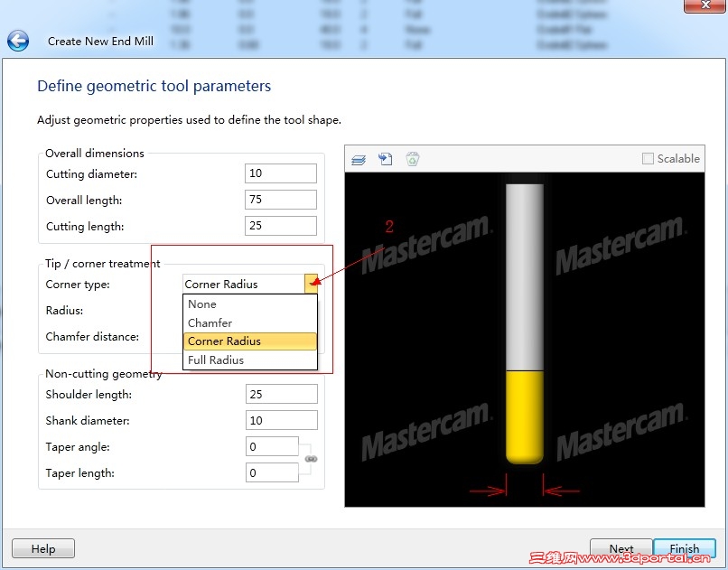Click the 'Shank diameter:' label

pos(88,421)
